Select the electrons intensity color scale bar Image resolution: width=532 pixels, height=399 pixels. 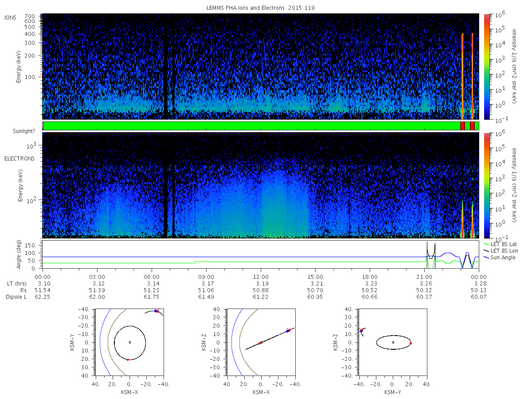pos(486,185)
